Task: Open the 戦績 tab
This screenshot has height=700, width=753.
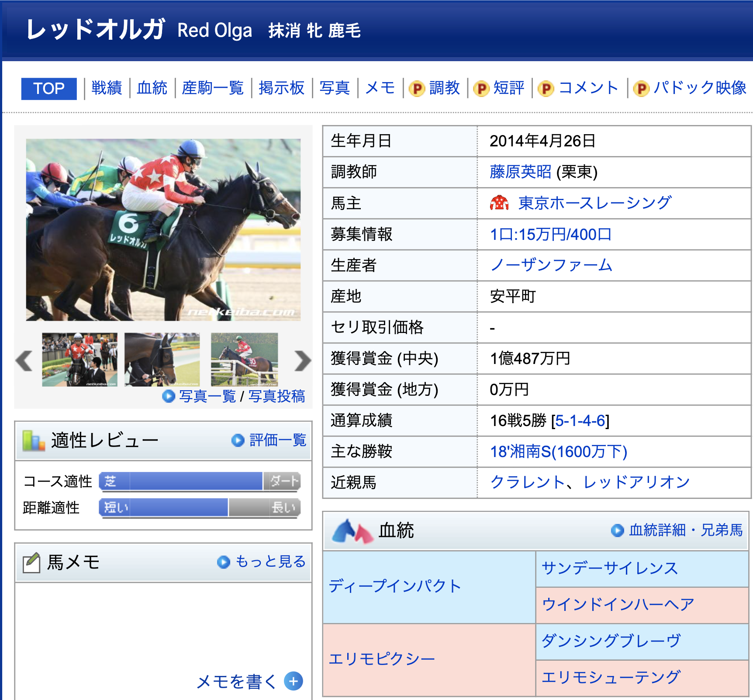Action: 107,88
